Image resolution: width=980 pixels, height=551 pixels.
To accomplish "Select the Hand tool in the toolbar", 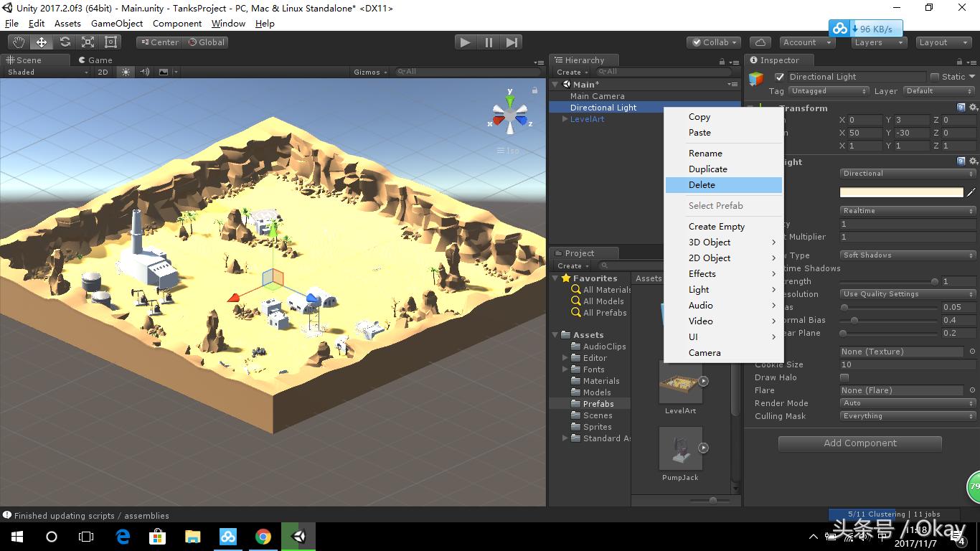I will pos(18,42).
